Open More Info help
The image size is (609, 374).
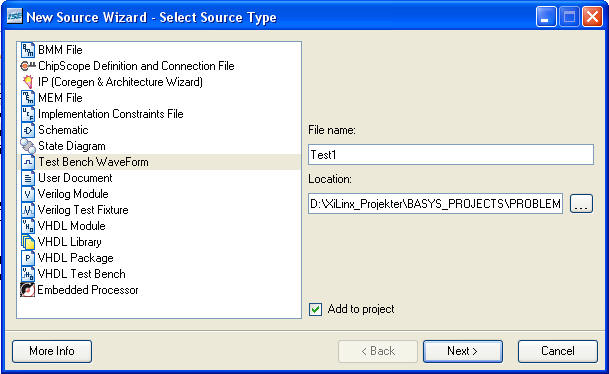[x=52, y=351]
